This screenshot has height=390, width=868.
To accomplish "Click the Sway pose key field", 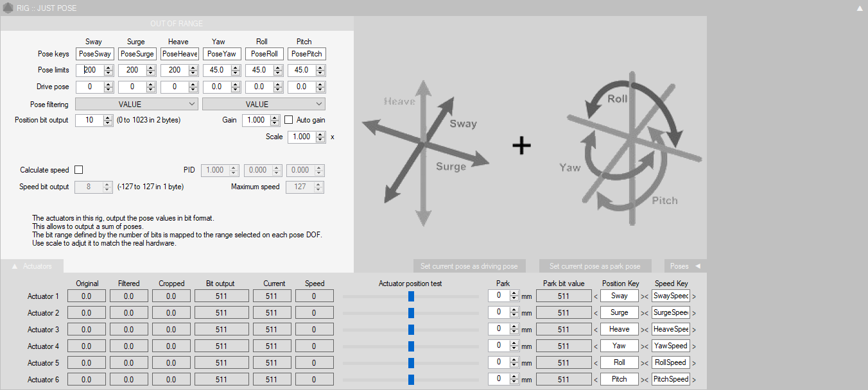I will (94, 54).
